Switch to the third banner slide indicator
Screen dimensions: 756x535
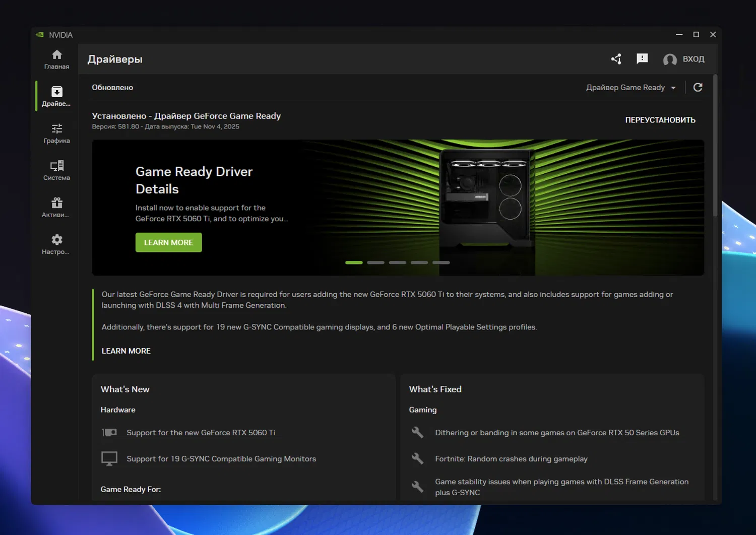coord(398,262)
